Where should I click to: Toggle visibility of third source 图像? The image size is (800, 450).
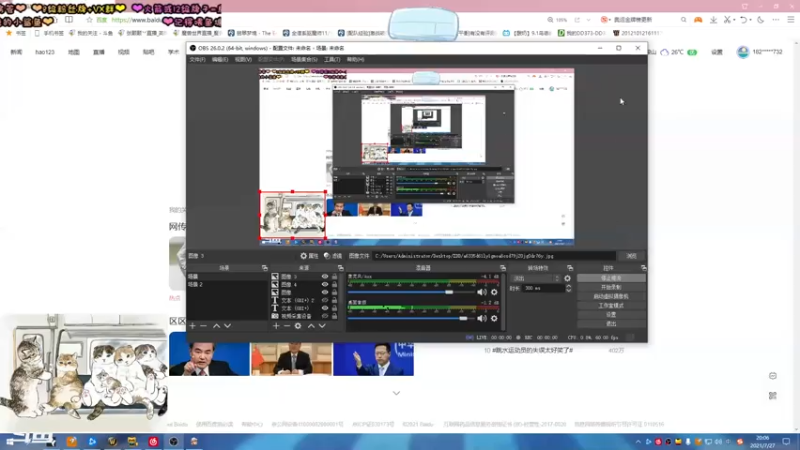[x=324, y=292]
